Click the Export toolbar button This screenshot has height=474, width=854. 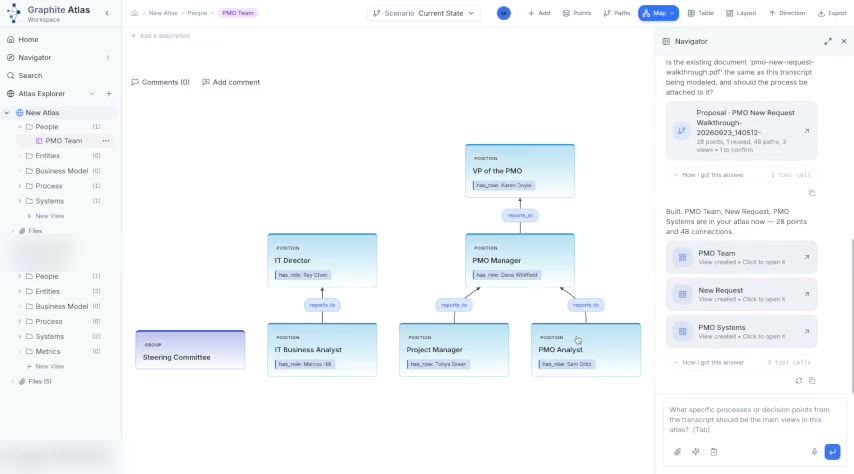pos(832,13)
